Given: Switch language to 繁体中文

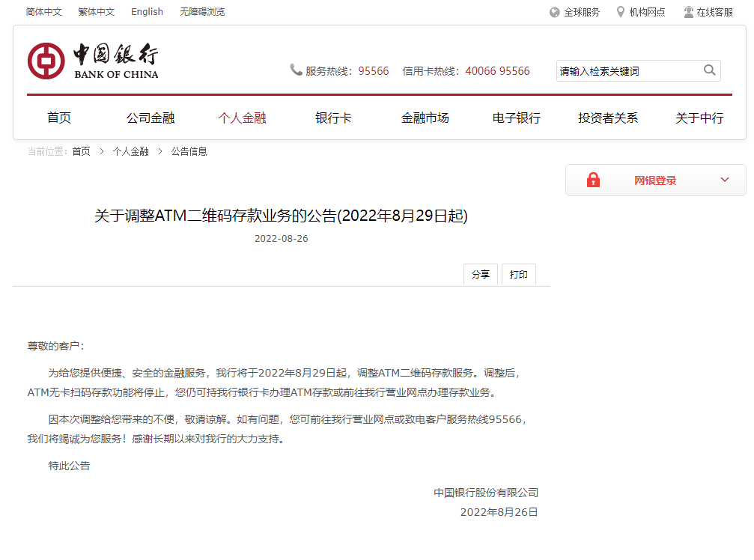Looking at the screenshot, I should 96,12.
